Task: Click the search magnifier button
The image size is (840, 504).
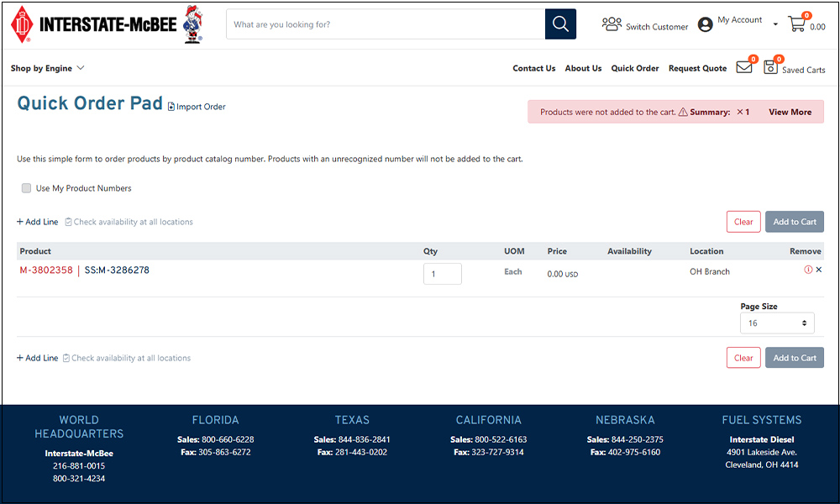Action: pos(560,24)
